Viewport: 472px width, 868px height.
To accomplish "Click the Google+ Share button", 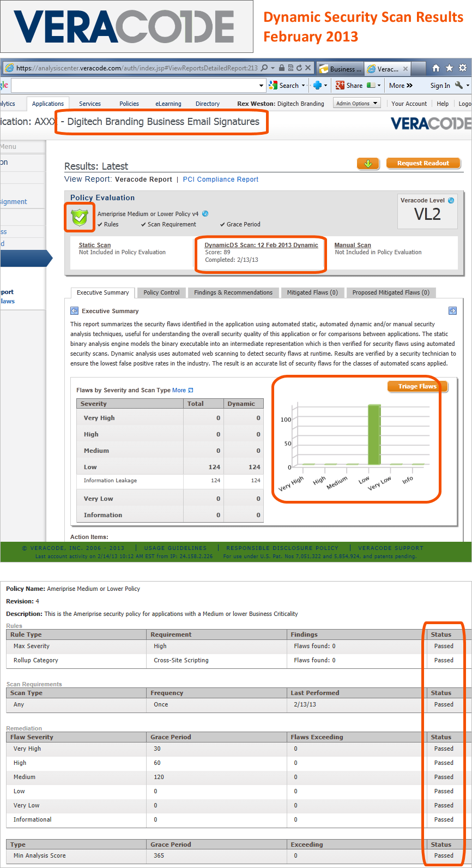I will pos(349,86).
